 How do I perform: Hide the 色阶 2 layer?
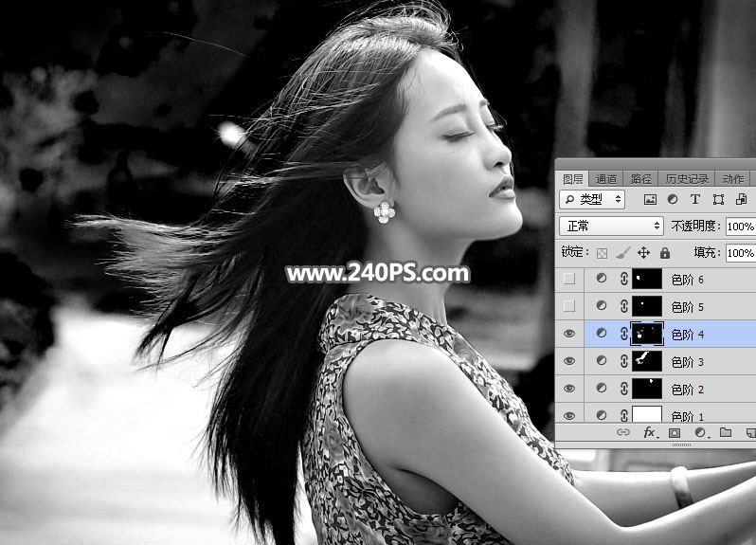tap(569, 389)
